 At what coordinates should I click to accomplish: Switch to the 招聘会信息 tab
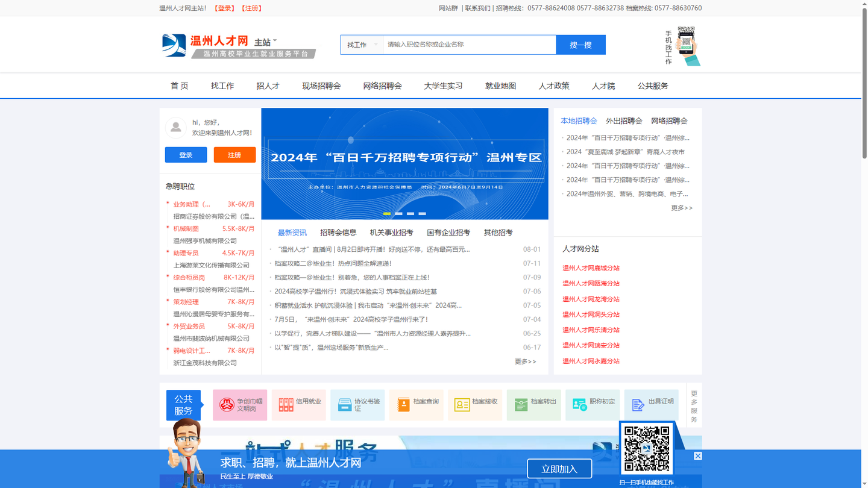338,233
